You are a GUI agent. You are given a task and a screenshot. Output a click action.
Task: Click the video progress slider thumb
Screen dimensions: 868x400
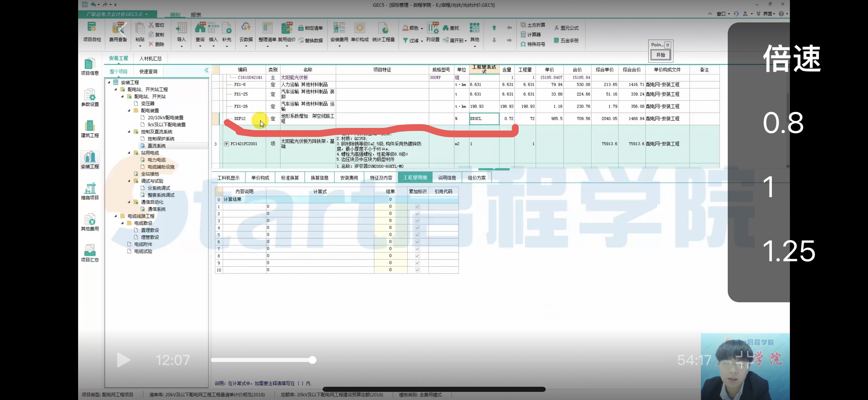click(312, 360)
